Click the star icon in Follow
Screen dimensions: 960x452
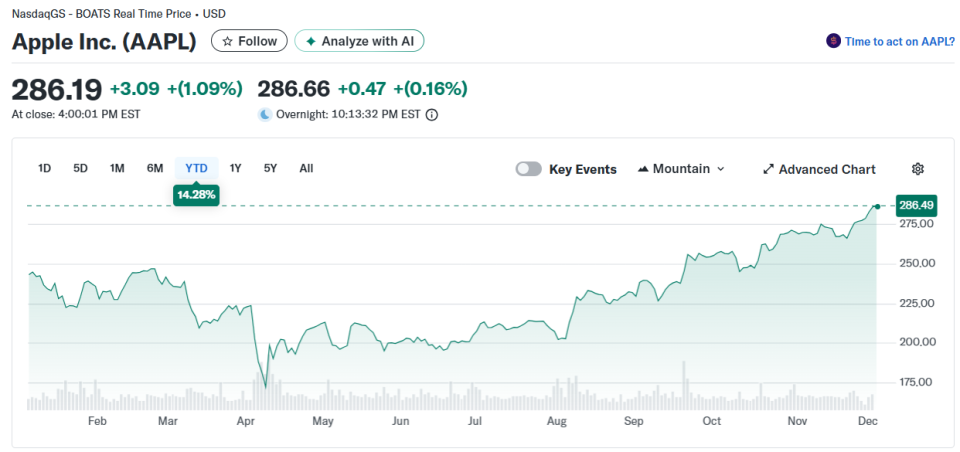point(227,41)
